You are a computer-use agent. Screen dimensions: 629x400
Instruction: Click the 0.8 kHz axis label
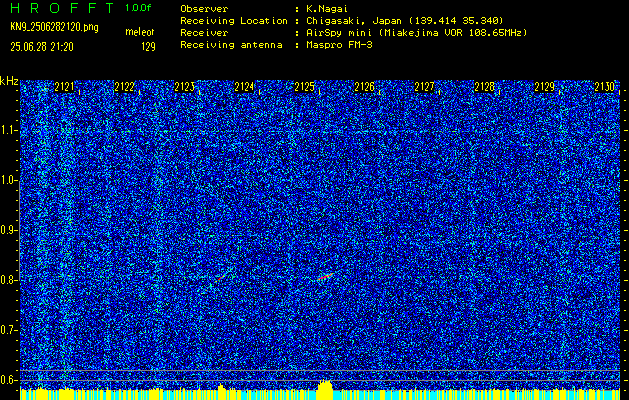(7, 280)
